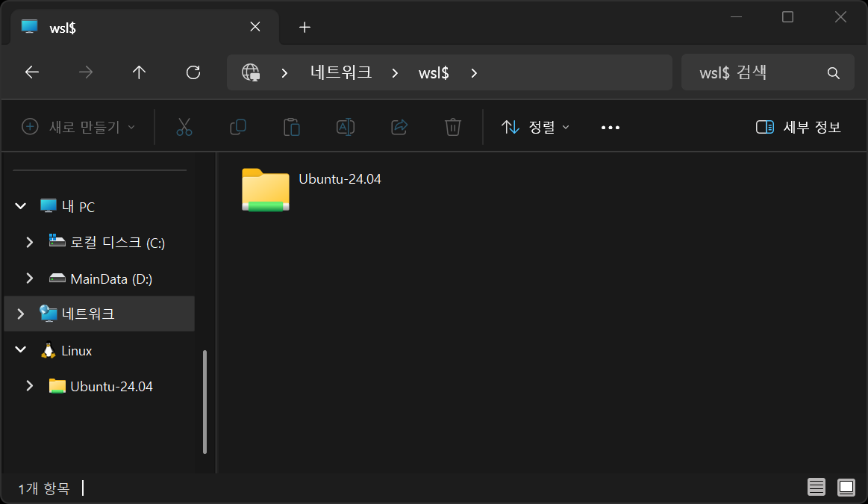Collapse the 내 PC tree node
Viewport: 868px width, 504px height.
click(20, 207)
